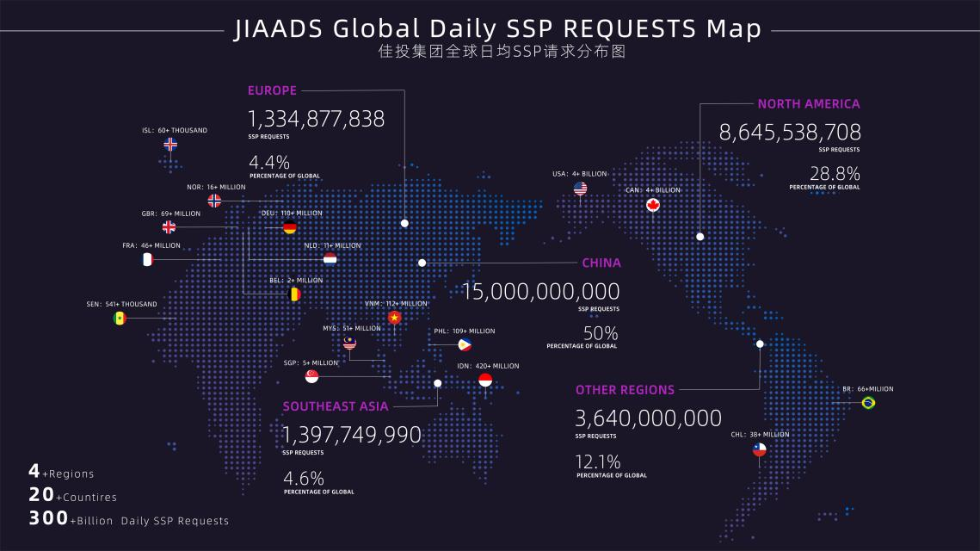Image resolution: width=980 pixels, height=551 pixels.
Task: Click the Philippines flag icon
Action: pos(465,344)
